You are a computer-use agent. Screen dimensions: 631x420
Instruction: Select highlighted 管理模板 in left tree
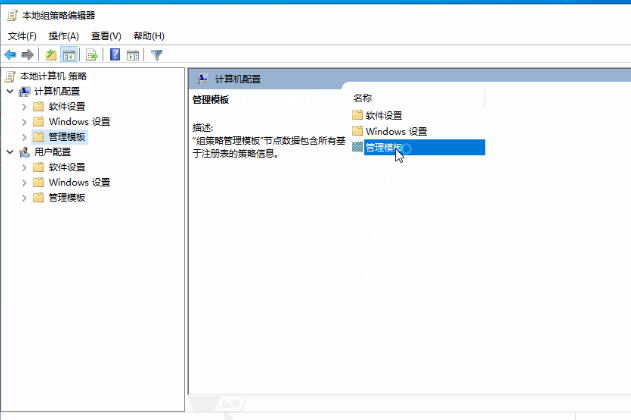67,137
